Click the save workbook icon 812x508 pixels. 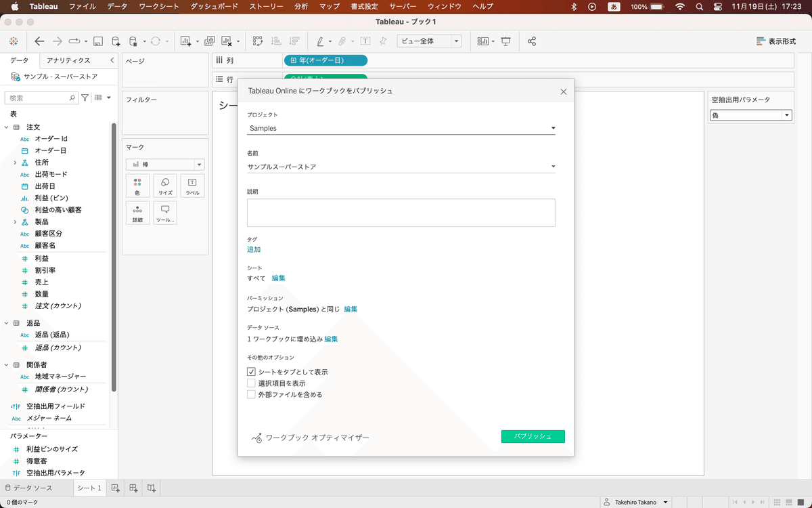(97, 41)
